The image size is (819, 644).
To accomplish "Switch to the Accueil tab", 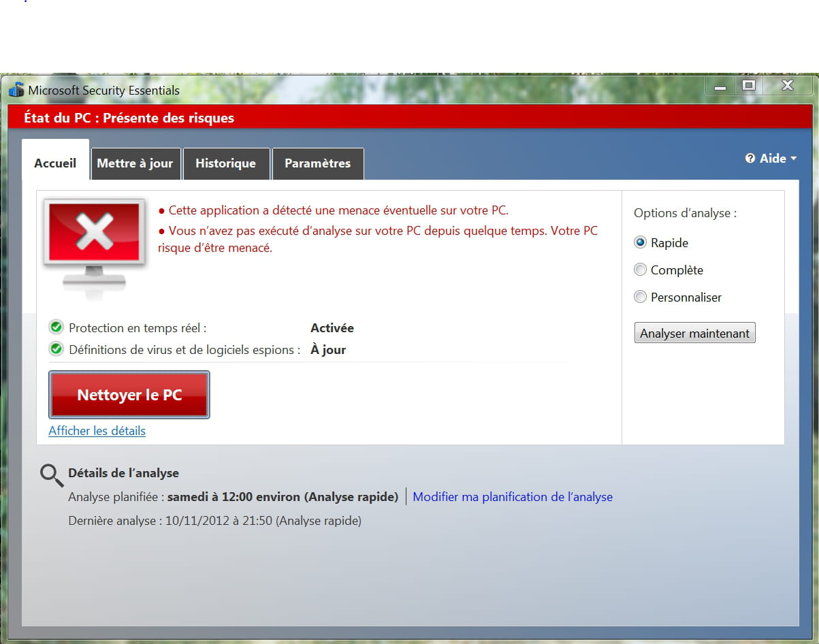I will click(x=55, y=159).
